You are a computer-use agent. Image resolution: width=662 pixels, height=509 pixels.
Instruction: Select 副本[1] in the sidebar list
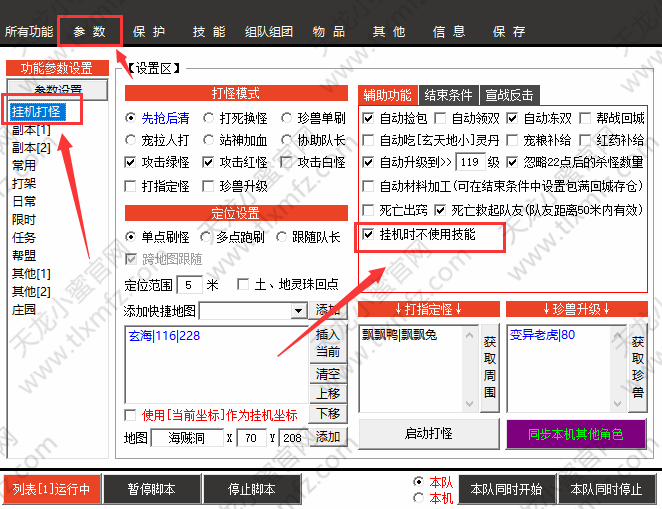pos(31,130)
